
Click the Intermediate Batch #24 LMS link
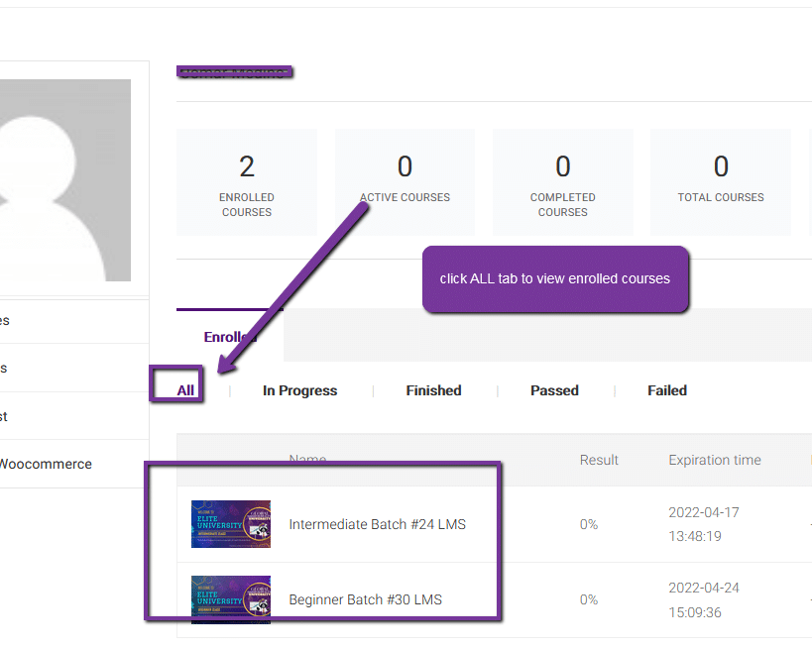coord(377,524)
